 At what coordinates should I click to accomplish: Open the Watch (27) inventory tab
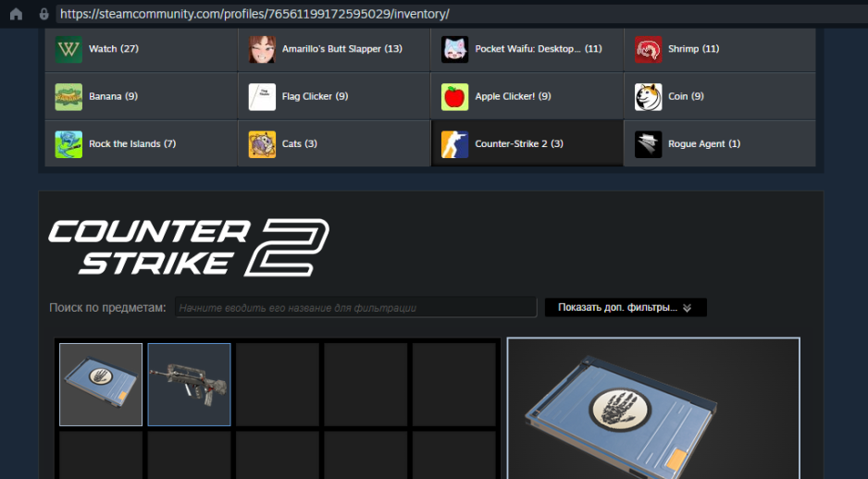pyautogui.click(x=142, y=49)
